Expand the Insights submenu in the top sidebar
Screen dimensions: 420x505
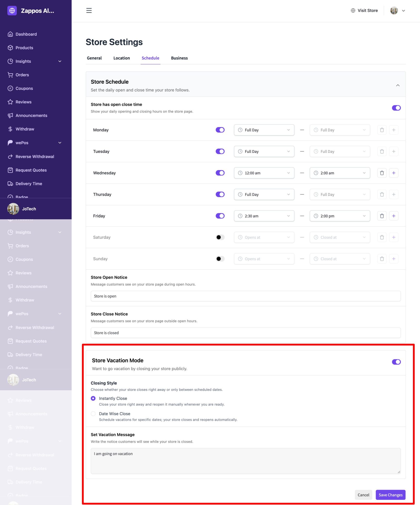coord(60,61)
